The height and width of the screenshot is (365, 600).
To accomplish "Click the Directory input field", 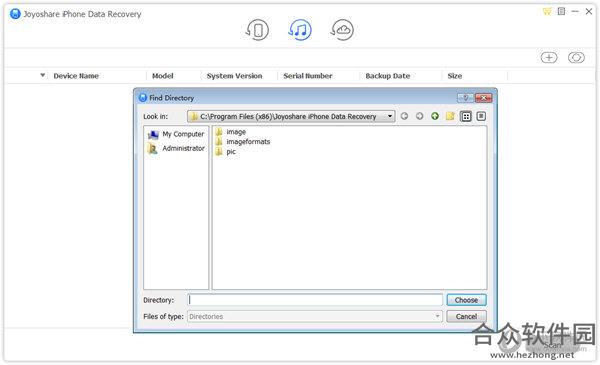I will pyautogui.click(x=315, y=300).
